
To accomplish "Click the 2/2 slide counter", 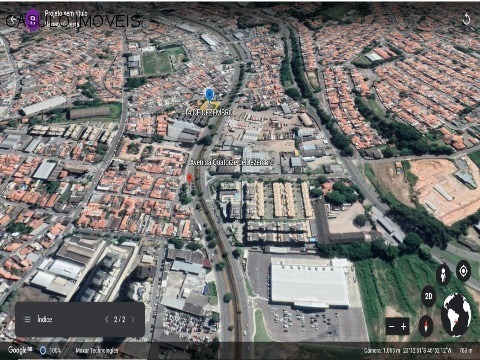I will 119,319.
